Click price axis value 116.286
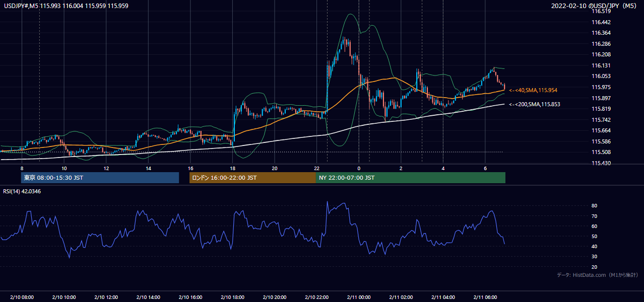The height and width of the screenshot is (302, 644). [601, 44]
